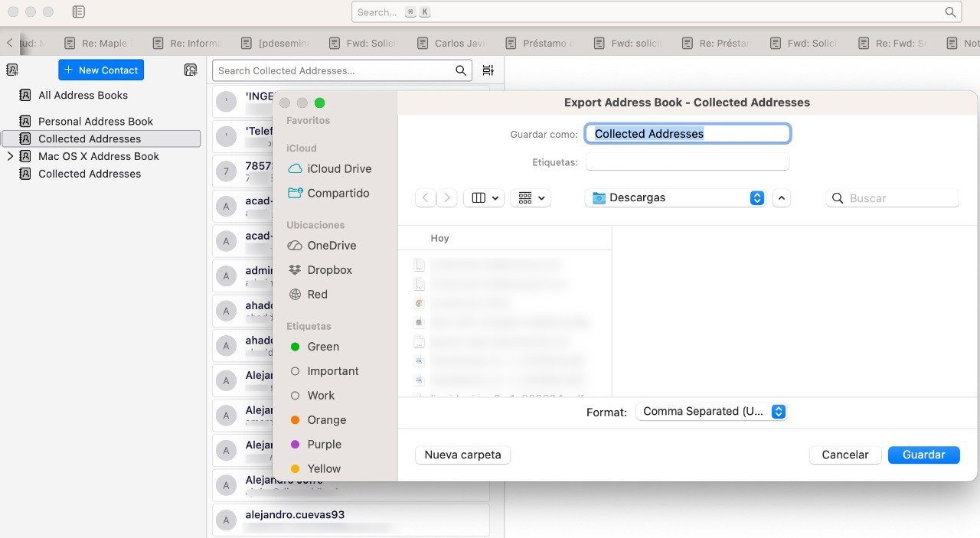
Task: Select the Green tag
Action: 315,347
